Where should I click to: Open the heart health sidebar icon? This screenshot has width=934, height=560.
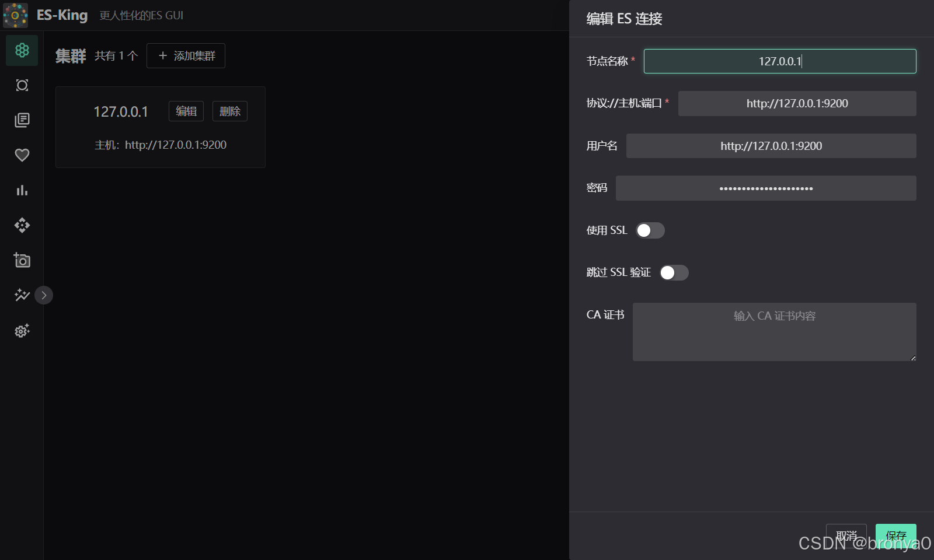pos(22,155)
